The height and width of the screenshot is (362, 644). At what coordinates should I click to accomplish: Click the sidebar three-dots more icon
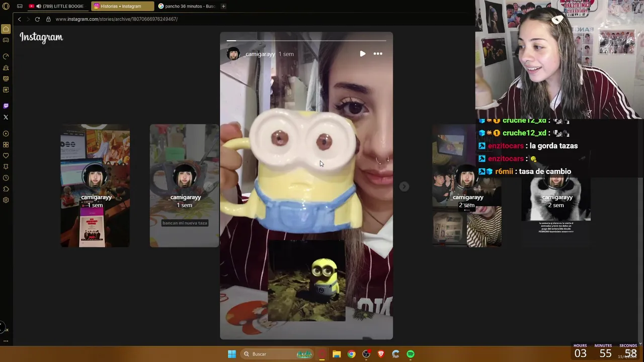click(x=6, y=341)
